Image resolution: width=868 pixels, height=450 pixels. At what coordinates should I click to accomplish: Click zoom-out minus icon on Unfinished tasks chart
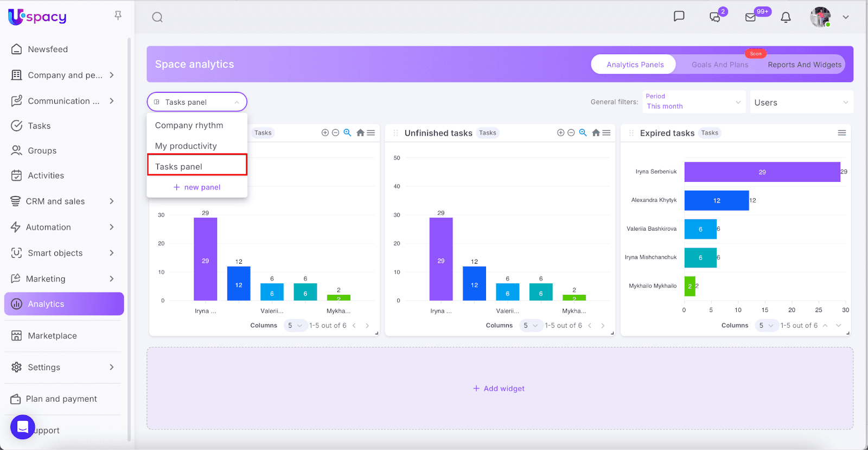[x=571, y=133]
